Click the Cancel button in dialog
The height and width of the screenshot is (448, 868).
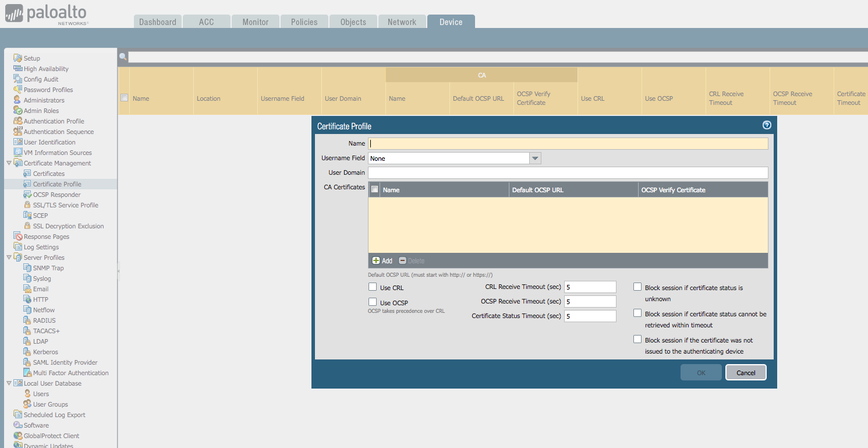745,373
